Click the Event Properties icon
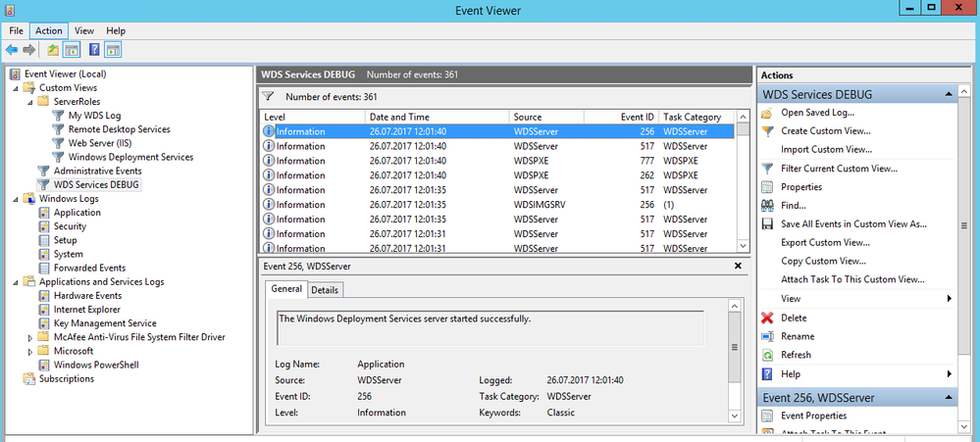Image resolution: width=980 pixels, height=442 pixels. coord(767,416)
